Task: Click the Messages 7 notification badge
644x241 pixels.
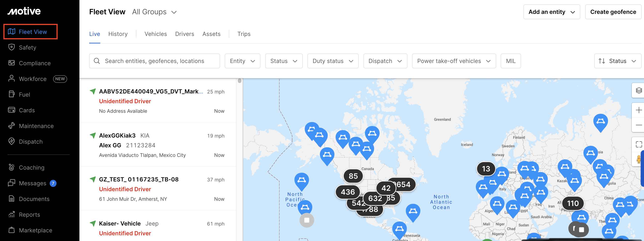Action: tap(53, 183)
